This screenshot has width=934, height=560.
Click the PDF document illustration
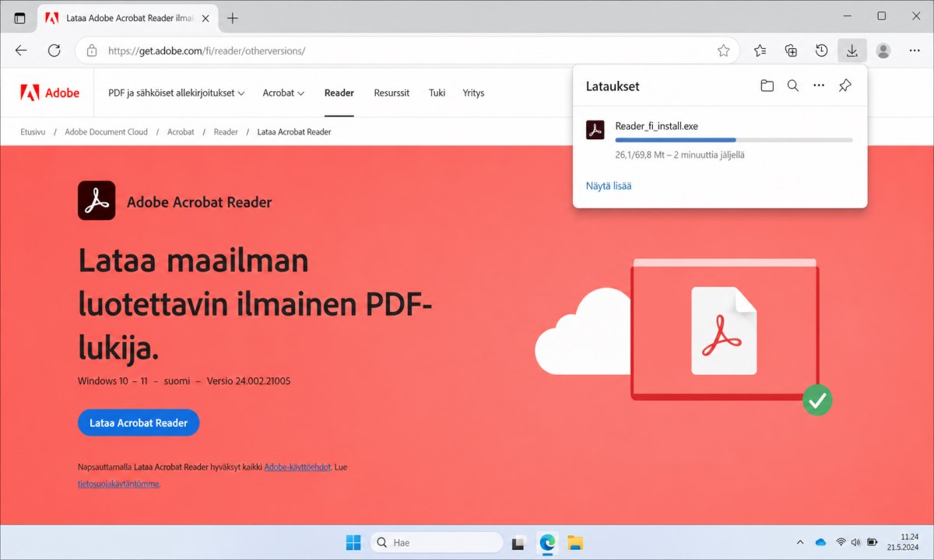click(x=724, y=331)
